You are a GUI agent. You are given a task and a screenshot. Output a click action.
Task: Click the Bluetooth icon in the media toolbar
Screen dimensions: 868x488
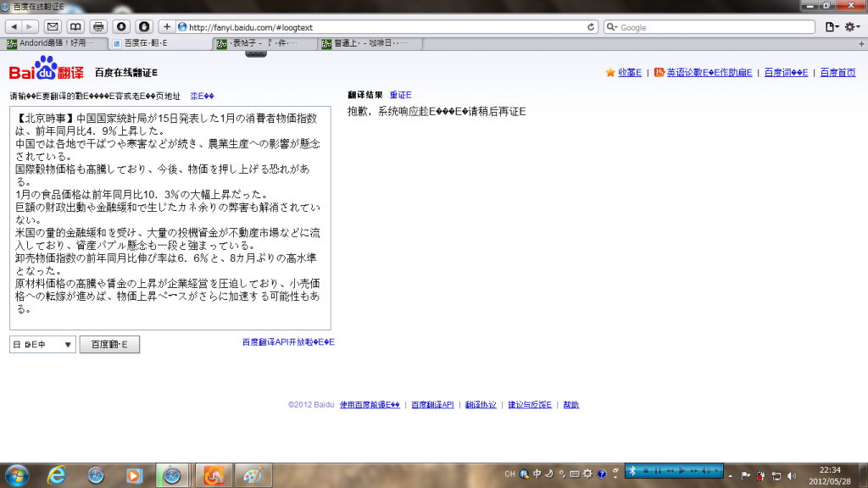(632, 470)
